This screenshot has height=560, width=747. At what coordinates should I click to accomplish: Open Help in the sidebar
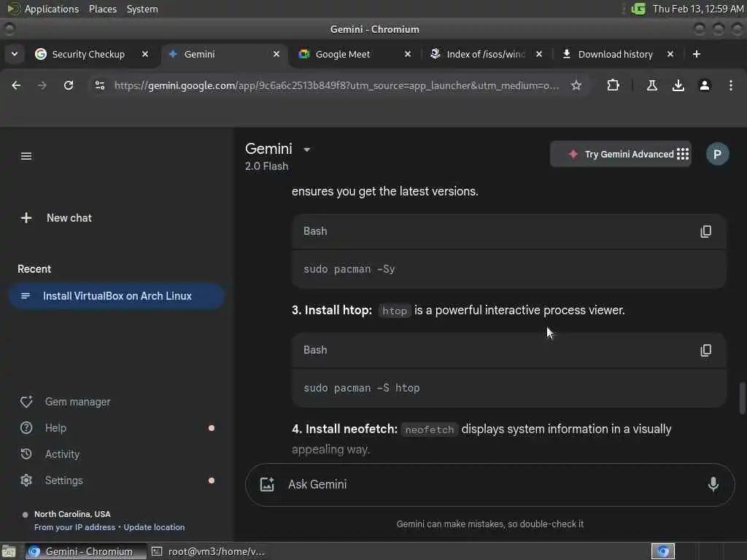click(x=43, y=428)
